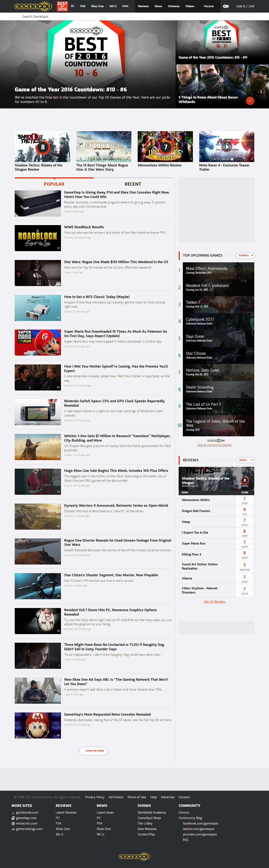
Task: Open Dragon Ball Fusions review row
Action: click(x=216, y=511)
